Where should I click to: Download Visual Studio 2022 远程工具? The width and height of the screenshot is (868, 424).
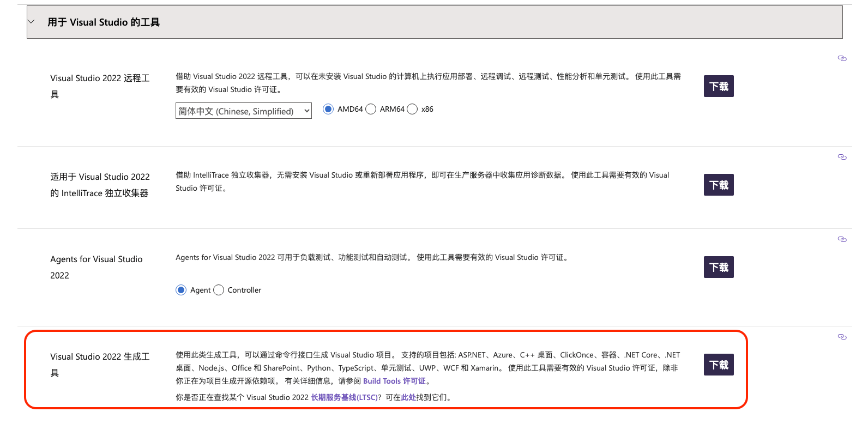tap(718, 86)
